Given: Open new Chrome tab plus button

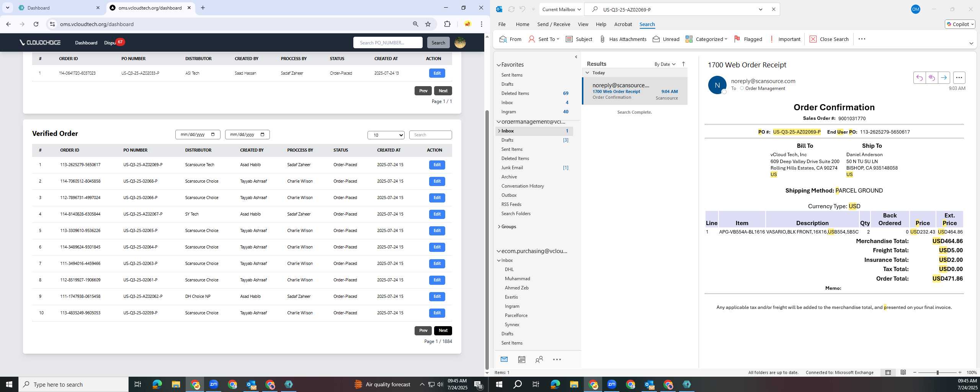Looking at the screenshot, I should coord(203,8).
